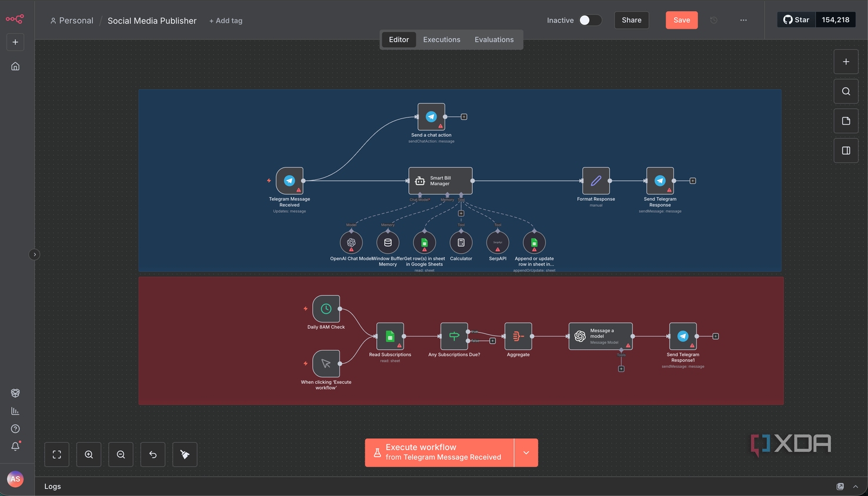Switch to the Editor tab
This screenshot has height=496, width=868.
399,40
